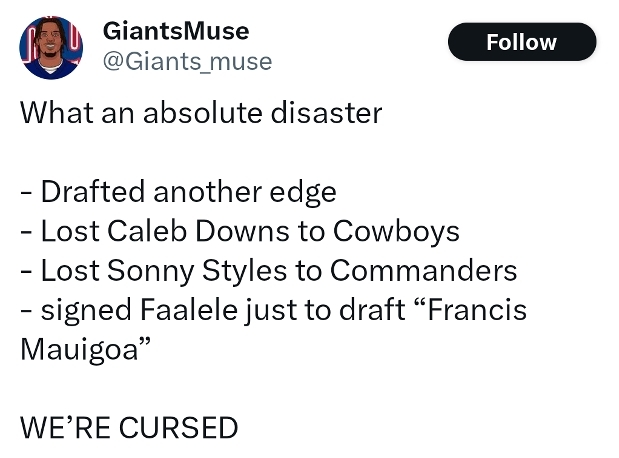Open the GiantsMuse profile avatar
619x458 pixels.
[51, 47]
